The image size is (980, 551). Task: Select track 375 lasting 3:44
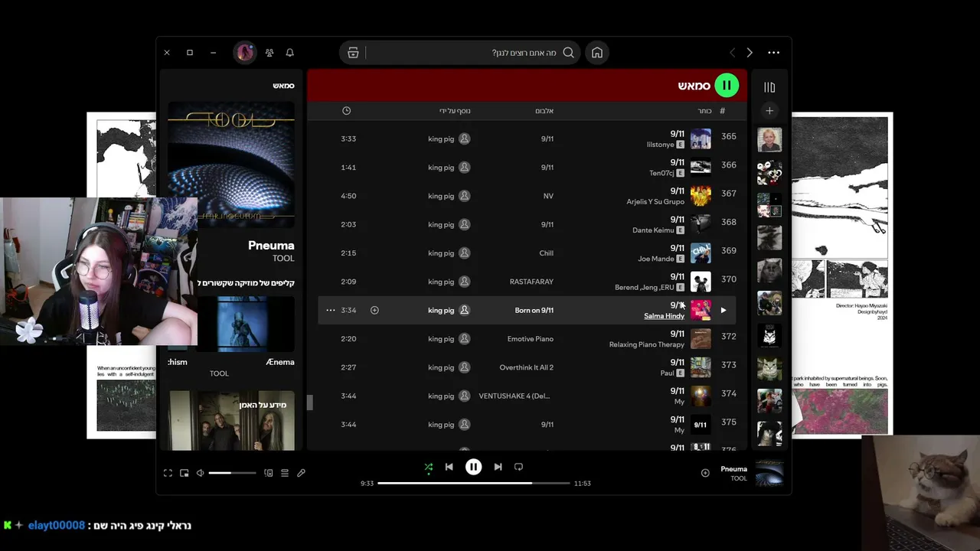527,425
